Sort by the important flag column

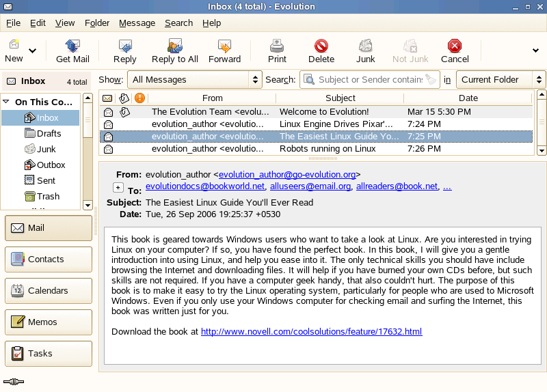click(x=140, y=98)
